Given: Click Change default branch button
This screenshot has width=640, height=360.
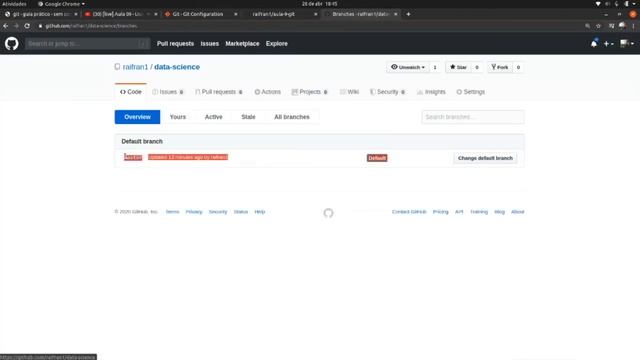Looking at the screenshot, I should [x=485, y=158].
